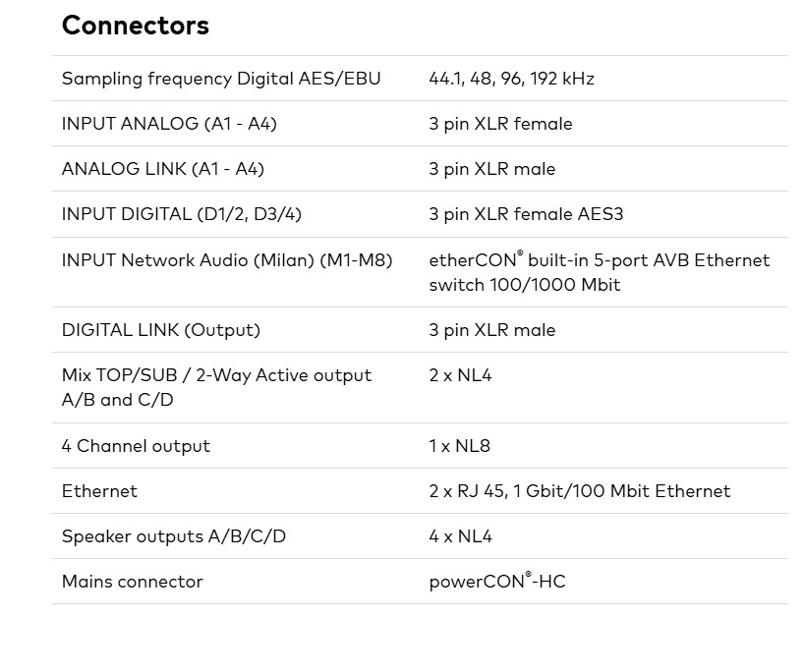
Task: Click the ANALOG LINK (A1 - A4) label
Action: (163, 169)
